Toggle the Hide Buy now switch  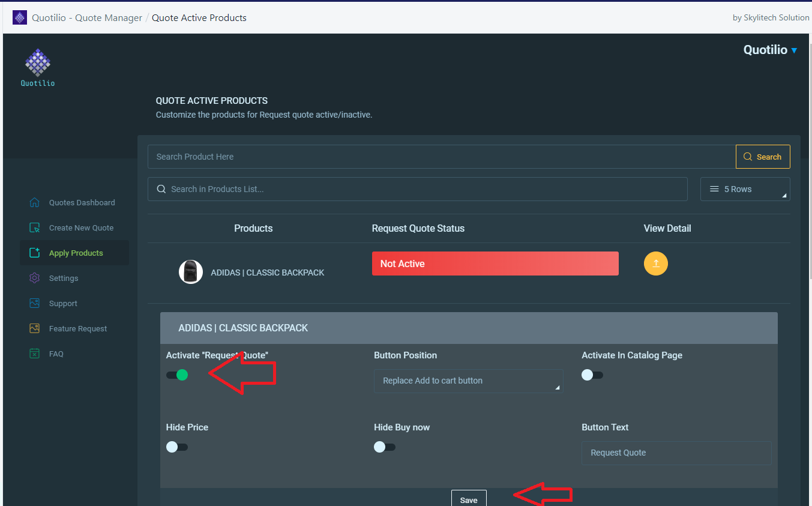point(385,447)
